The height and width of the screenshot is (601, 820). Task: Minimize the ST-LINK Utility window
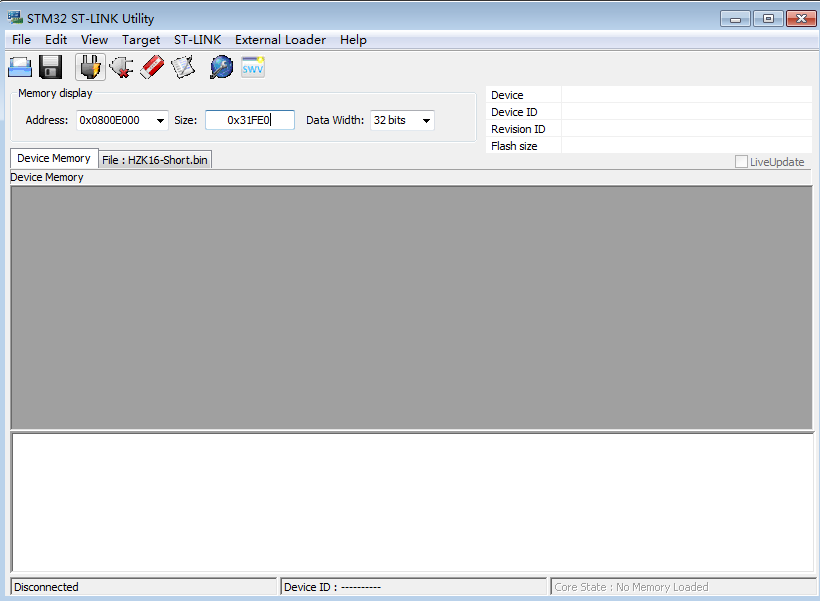tap(735, 19)
